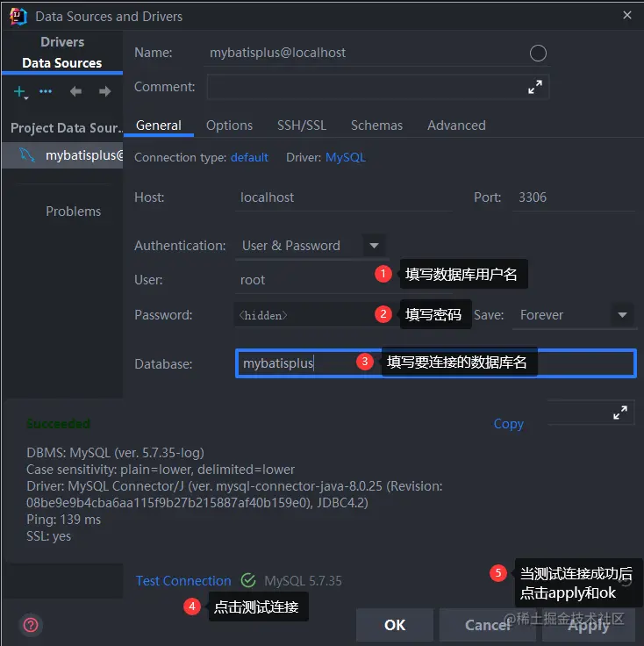
Task: Add a new data source with plus icon
Action: pyautogui.click(x=20, y=92)
